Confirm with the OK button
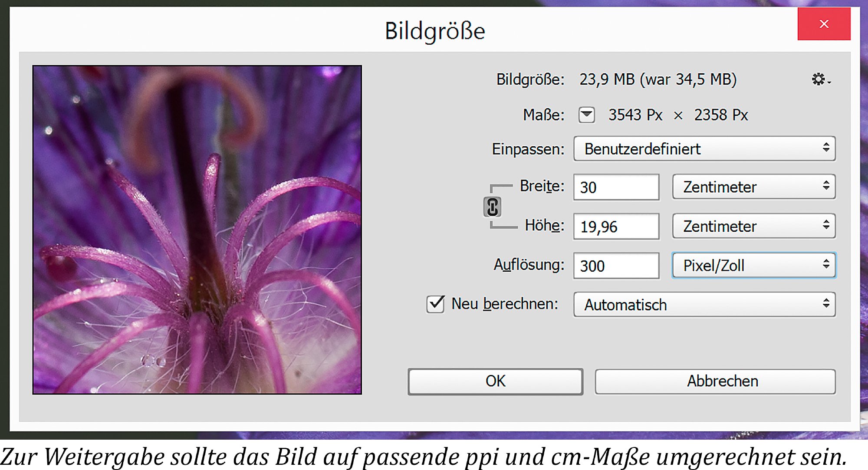The image size is (868, 470). click(x=495, y=381)
